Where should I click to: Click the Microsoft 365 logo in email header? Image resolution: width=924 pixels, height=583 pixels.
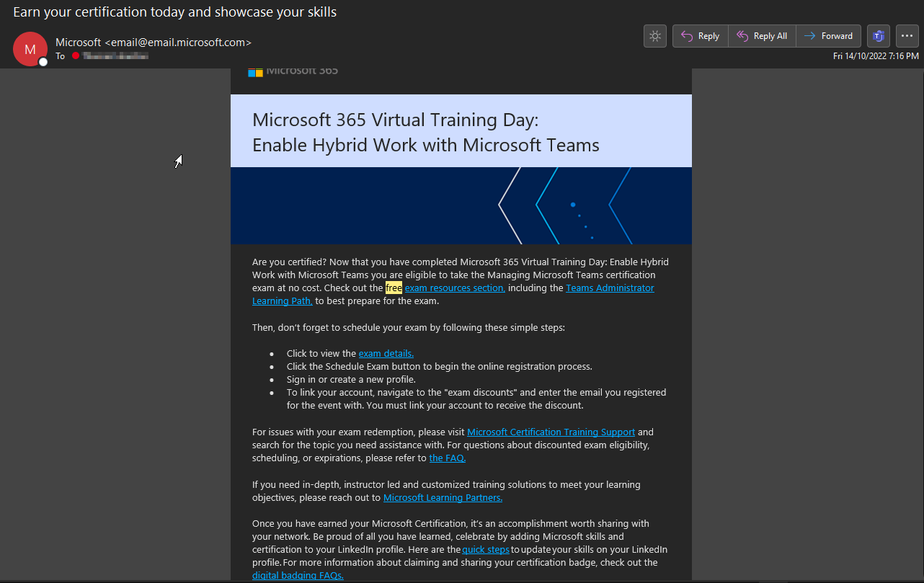click(x=293, y=71)
